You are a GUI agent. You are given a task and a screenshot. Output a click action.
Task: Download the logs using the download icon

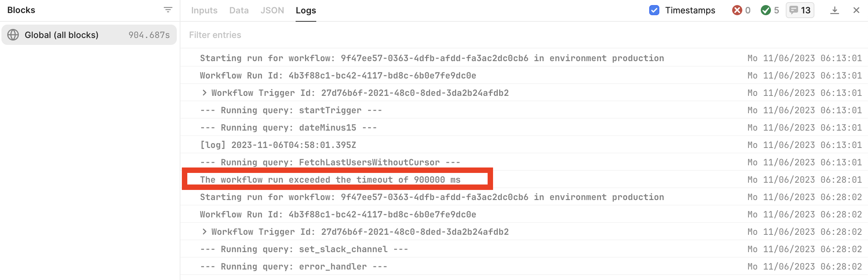tap(835, 10)
